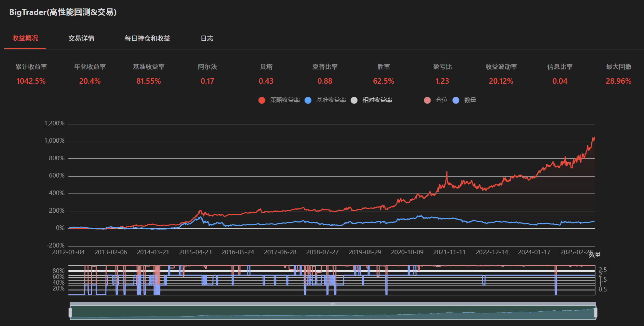Click the grey 相对收益率 legend dot
This screenshot has width=644, height=326.
[x=354, y=100]
